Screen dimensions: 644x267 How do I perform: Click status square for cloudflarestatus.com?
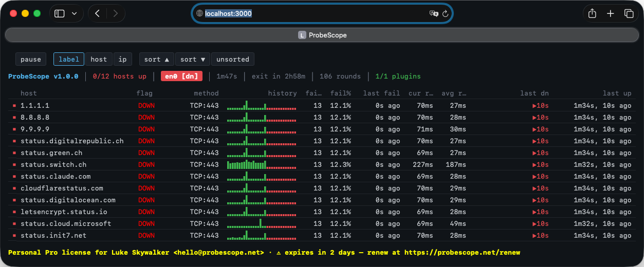[14, 188]
